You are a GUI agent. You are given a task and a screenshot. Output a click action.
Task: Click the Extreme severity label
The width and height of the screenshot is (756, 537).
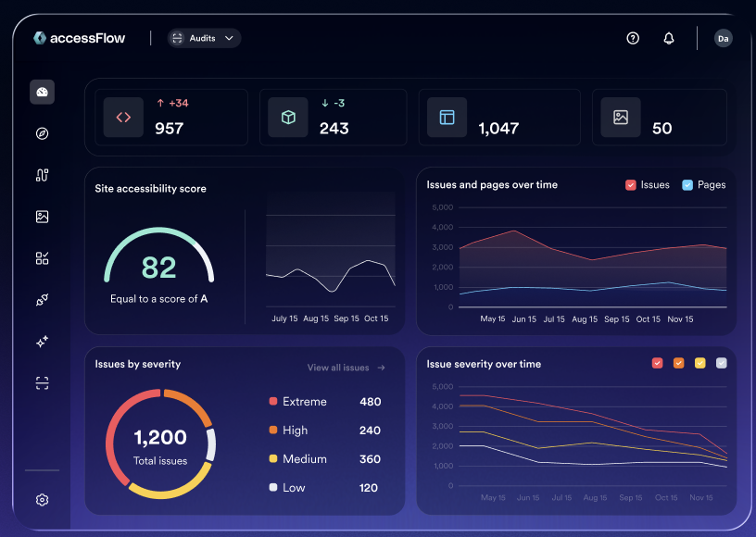pos(305,402)
